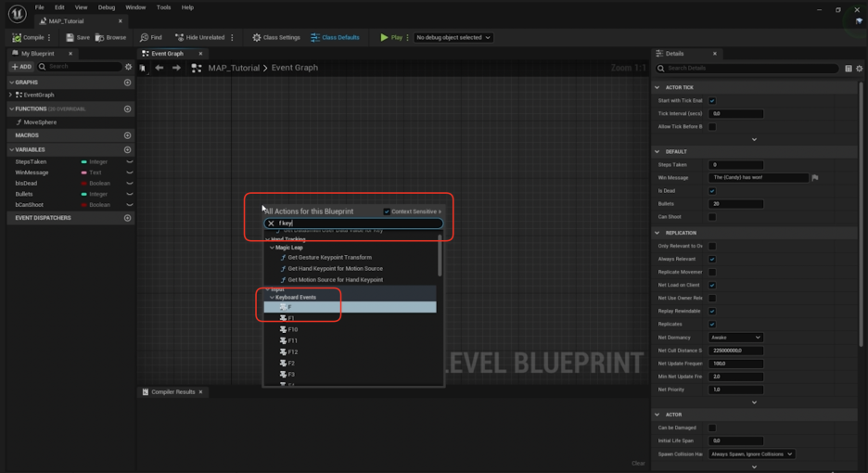
Task: Open the Debug menu
Action: tap(107, 7)
